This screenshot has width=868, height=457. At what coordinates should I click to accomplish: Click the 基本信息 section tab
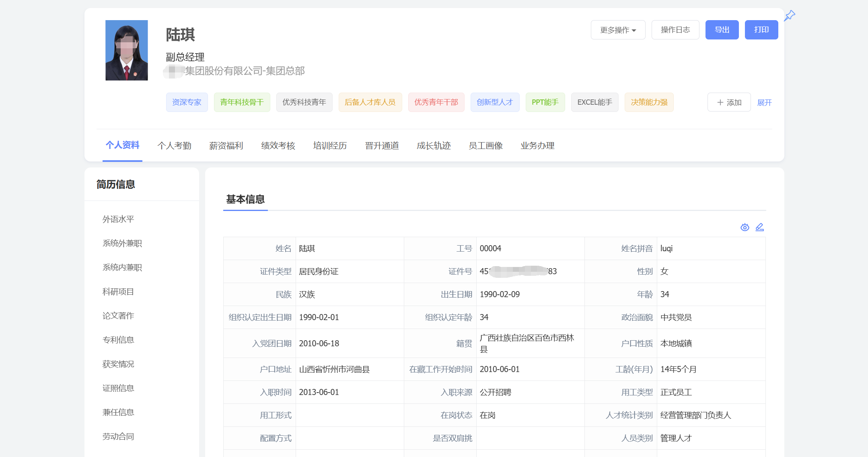[x=245, y=199]
